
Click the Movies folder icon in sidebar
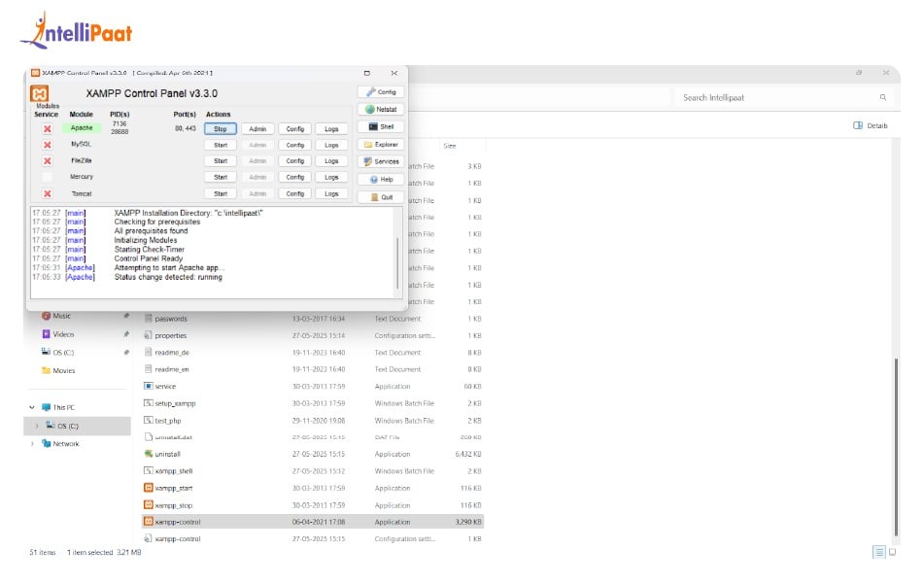point(46,370)
